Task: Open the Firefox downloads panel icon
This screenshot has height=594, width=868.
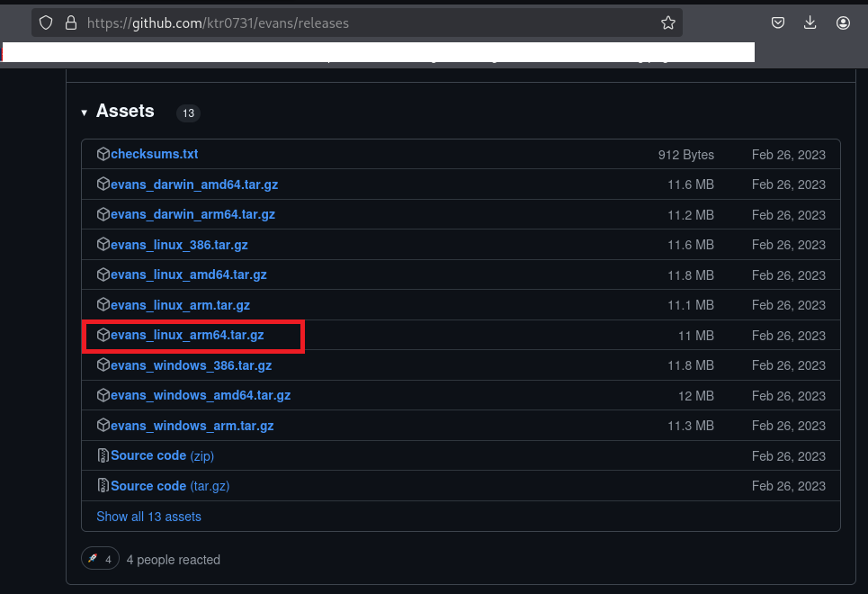Action: pyautogui.click(x=810, y=22)
